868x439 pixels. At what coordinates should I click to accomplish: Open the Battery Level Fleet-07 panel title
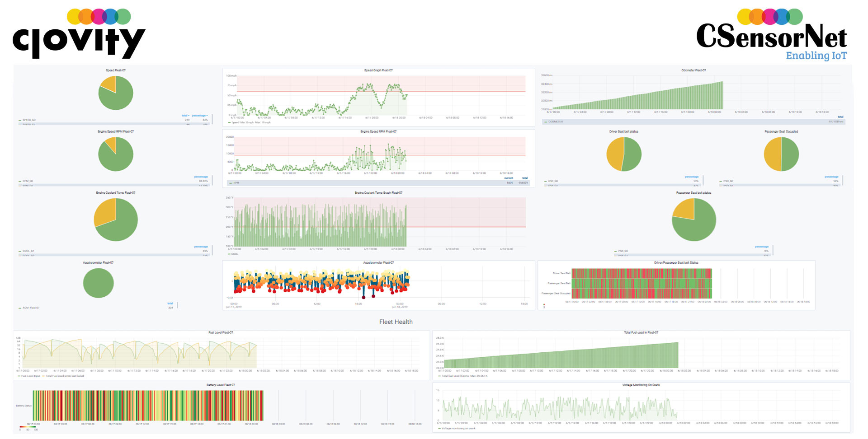(x=221, y=385)
